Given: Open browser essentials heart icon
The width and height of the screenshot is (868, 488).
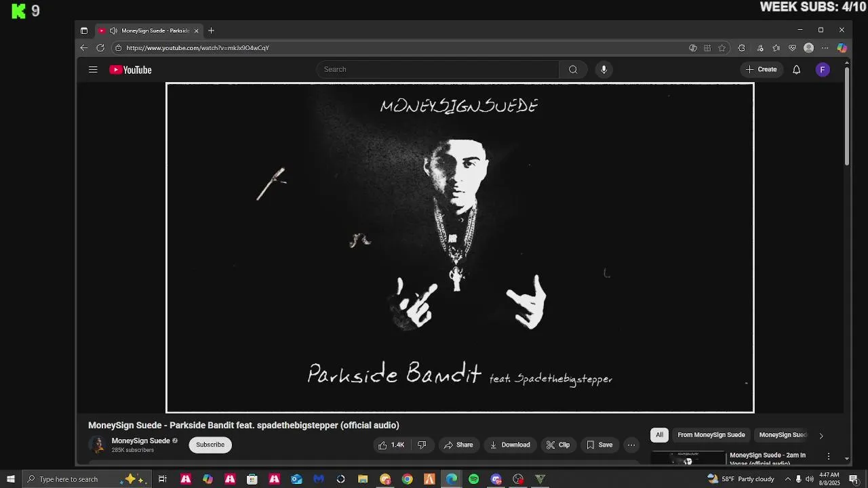Looking at the screenshot, I should pos(792,48).
